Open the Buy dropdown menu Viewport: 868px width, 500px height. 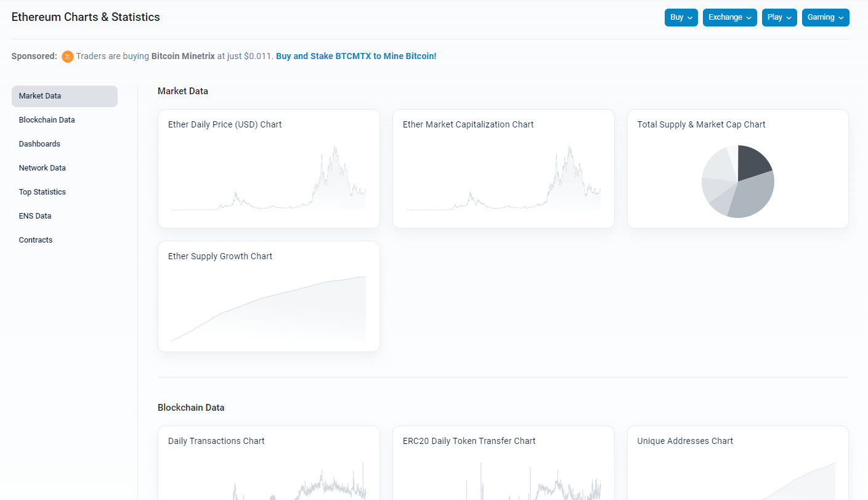point(681,18)
